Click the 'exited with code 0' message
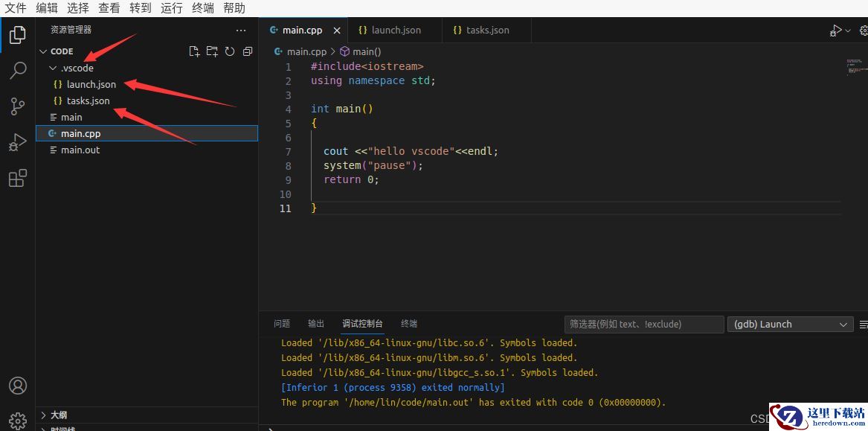This screenshot has height=431, width=868. tap(473, 403)
